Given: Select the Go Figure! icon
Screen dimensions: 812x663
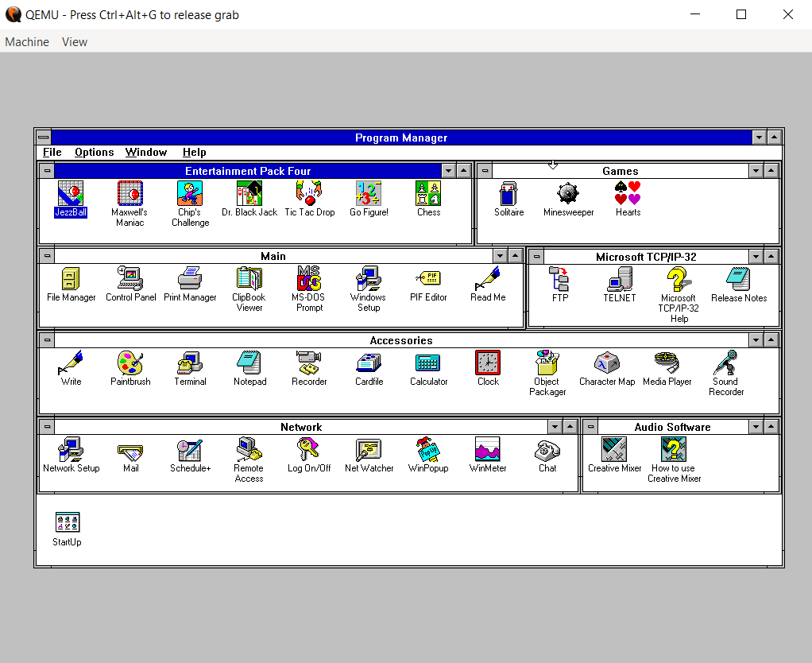Looking at the screenshot, I should coord(369,193).
